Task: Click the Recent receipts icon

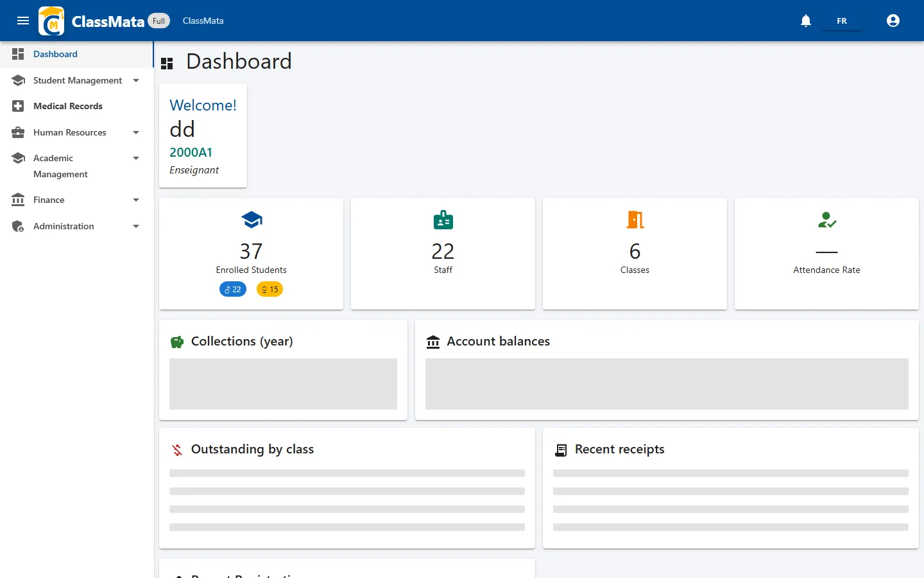Action: [561, 450]
